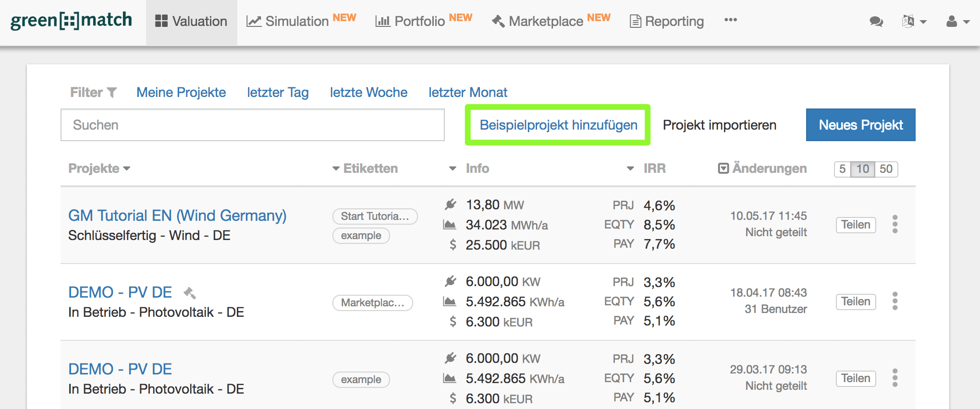Show 5 projects per page
Viewport: 980px width, 409px height.
tap(842, 169)
